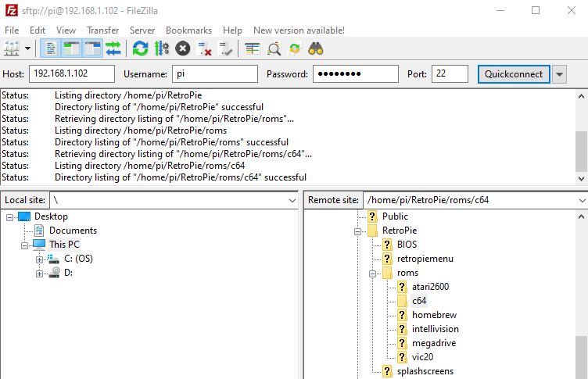The height and width of the screenshot is (379, 588).
Task: Select the atari2600 remote folder
Action: coord(431,287)
